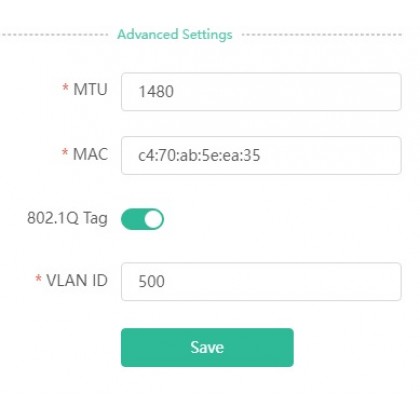Place cursor on the 500 value
The width and height of the screenshot is (420, 420).
pyautogui.click(x=151, y=282)
